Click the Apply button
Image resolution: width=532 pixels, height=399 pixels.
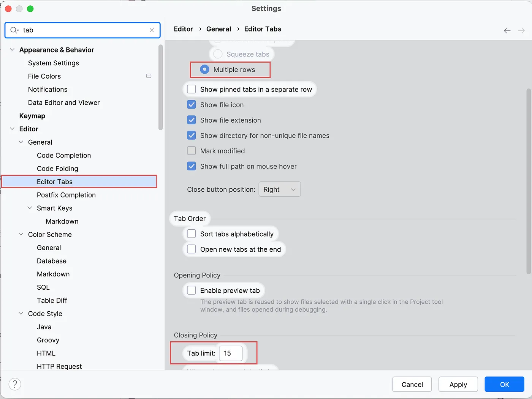click(x=458, y=384)
